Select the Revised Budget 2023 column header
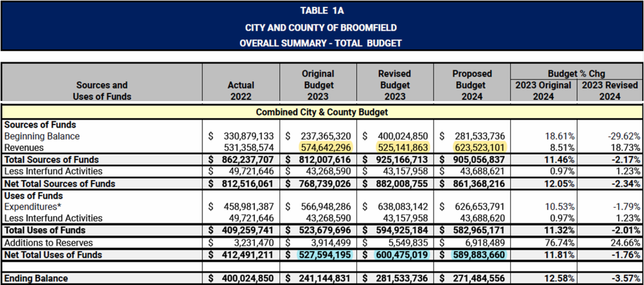 point(395,85)
